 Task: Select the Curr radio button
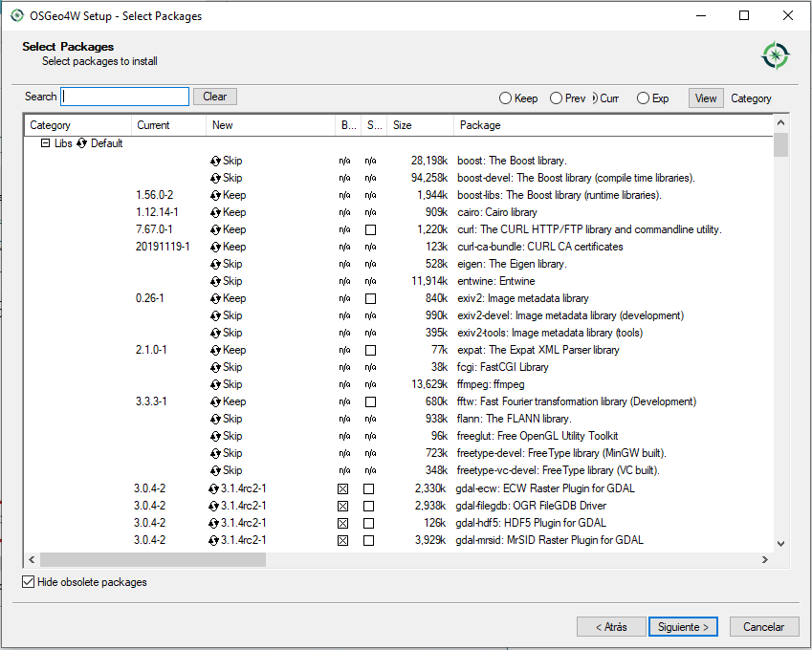(x=595, y=98)
